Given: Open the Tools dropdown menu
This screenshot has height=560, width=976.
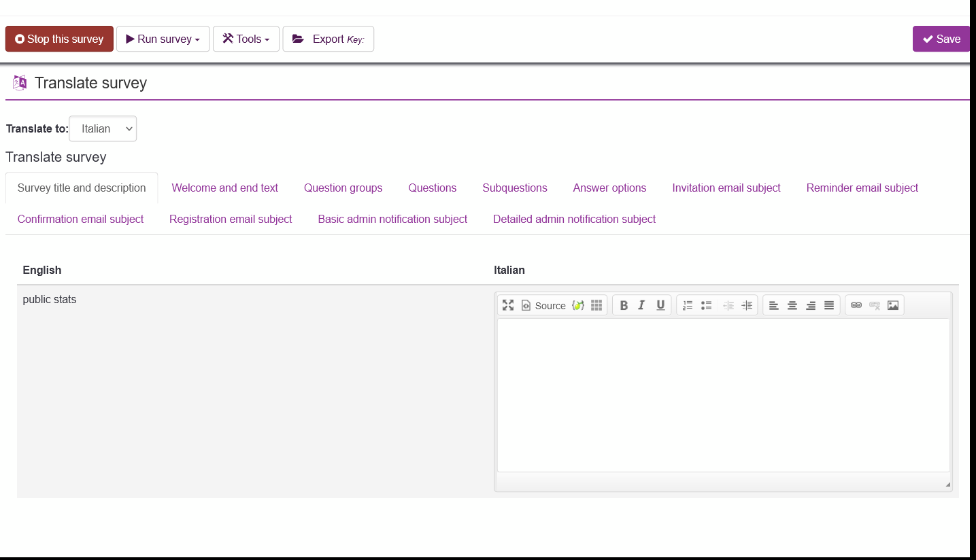Looking at the screenshot, I should 246,39.
